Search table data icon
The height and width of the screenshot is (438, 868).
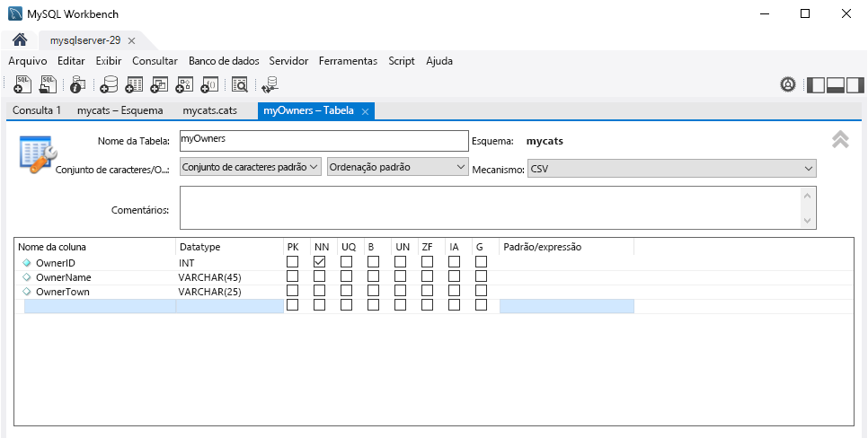(240, 84)
